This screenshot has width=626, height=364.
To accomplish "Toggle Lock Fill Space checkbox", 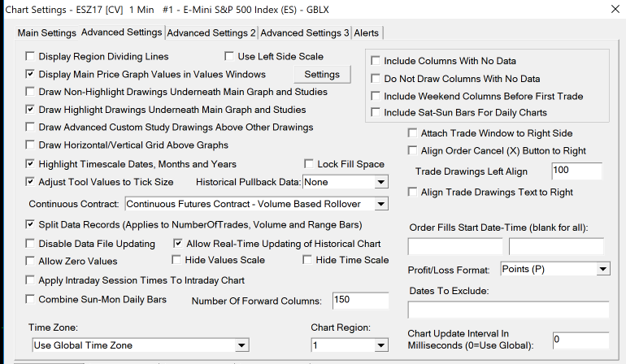I will pyautogui.click(x=310, y=164).
